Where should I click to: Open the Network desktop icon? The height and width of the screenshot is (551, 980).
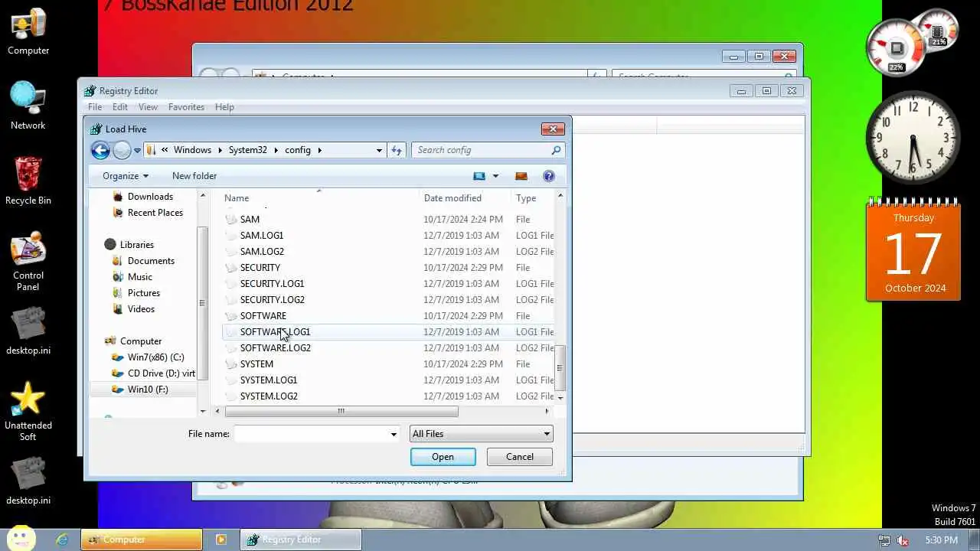pos(28,106)
